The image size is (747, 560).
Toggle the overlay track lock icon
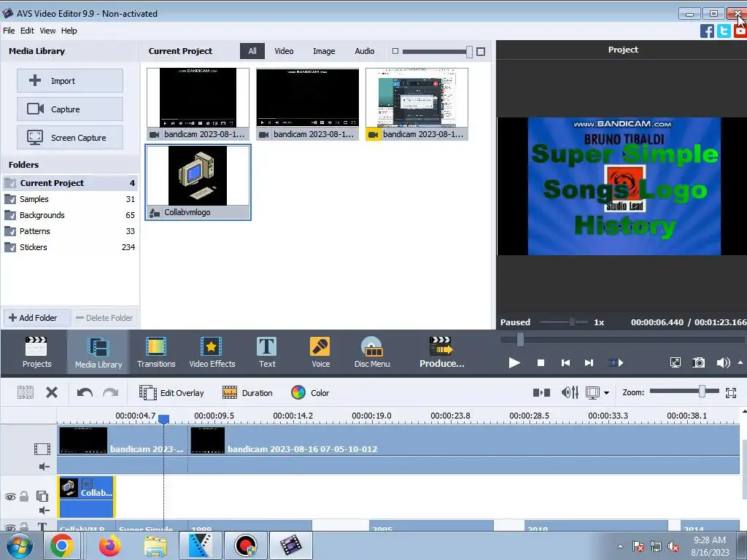[24, 497]
